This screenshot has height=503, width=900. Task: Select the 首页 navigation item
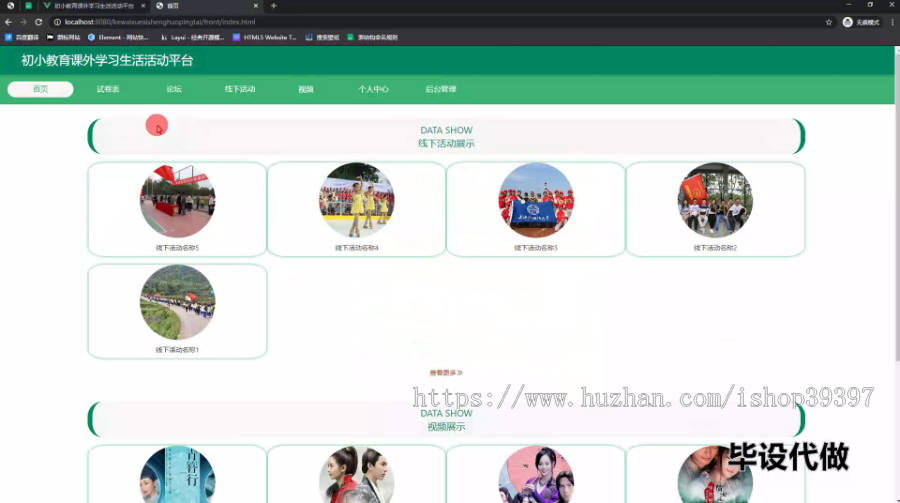click(x=40, y=89)
